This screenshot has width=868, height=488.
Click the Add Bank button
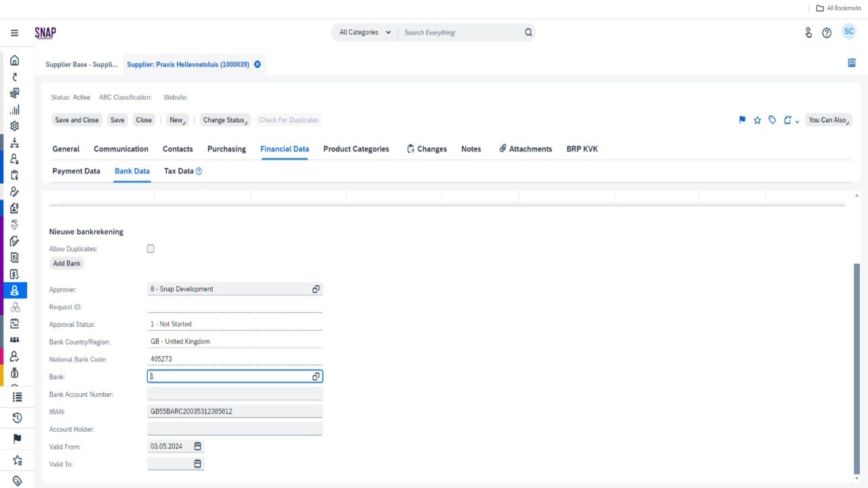pyautogui.click(x=67, y=263)
